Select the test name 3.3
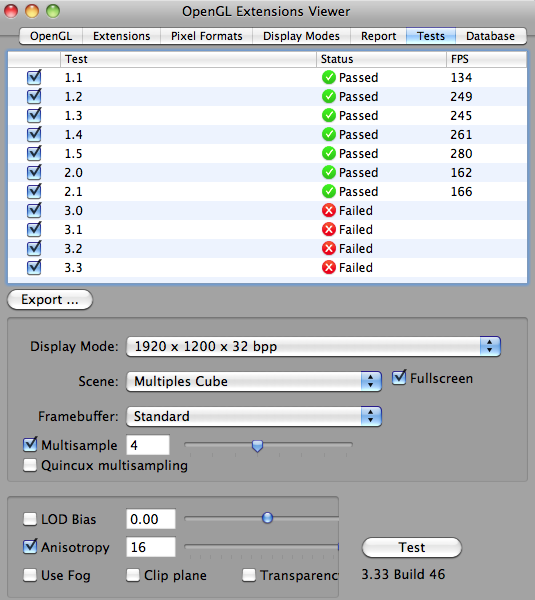The image size is (535, 600). click(x=73, y=267)
